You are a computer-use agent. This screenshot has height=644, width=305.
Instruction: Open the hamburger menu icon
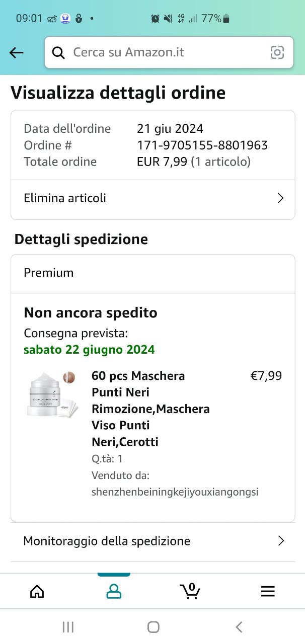[268, 591]
